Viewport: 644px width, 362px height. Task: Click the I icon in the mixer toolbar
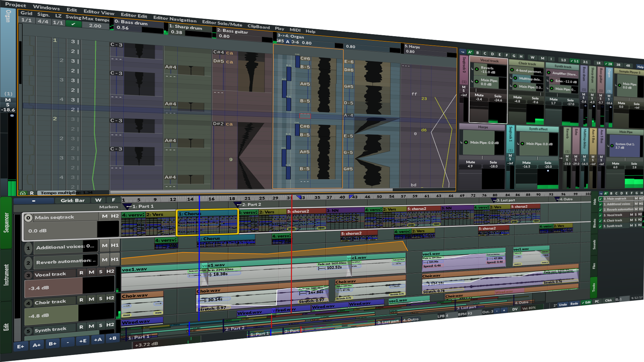point(551,58)
